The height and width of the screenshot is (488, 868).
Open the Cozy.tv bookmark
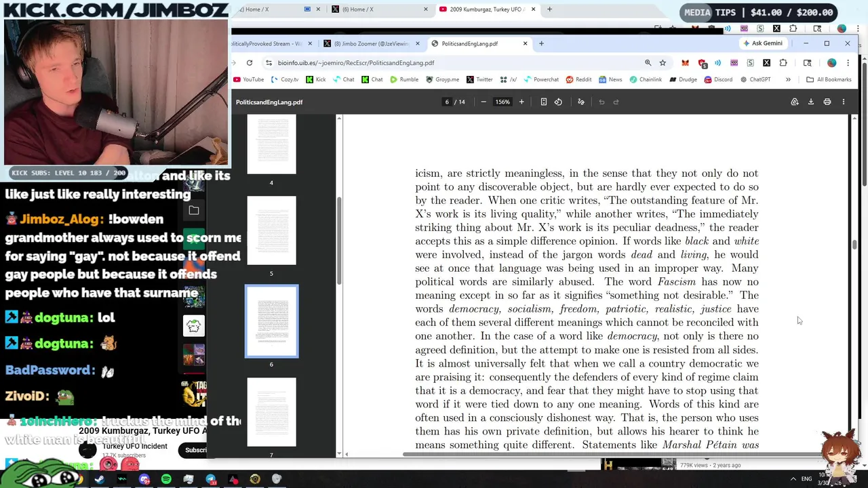tap(285, 79)
